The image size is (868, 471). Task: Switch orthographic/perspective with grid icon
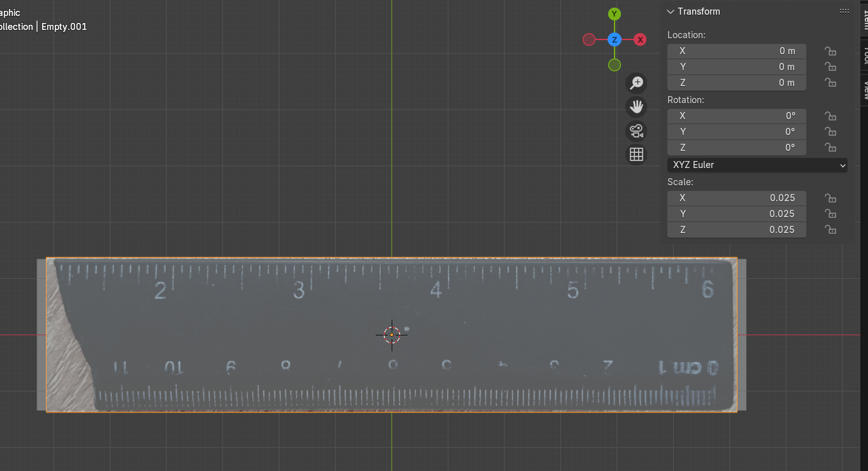[x=636, y=154]
